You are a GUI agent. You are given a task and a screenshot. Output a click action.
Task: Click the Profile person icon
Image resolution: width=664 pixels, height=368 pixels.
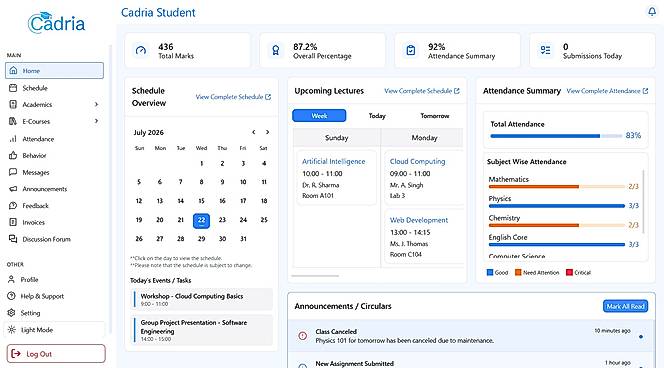(x=11, y=279)
